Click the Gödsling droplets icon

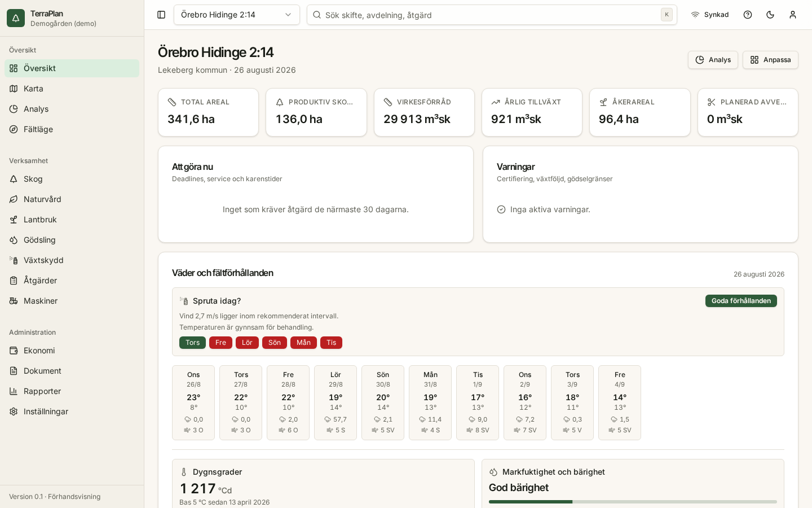point(14,240)
